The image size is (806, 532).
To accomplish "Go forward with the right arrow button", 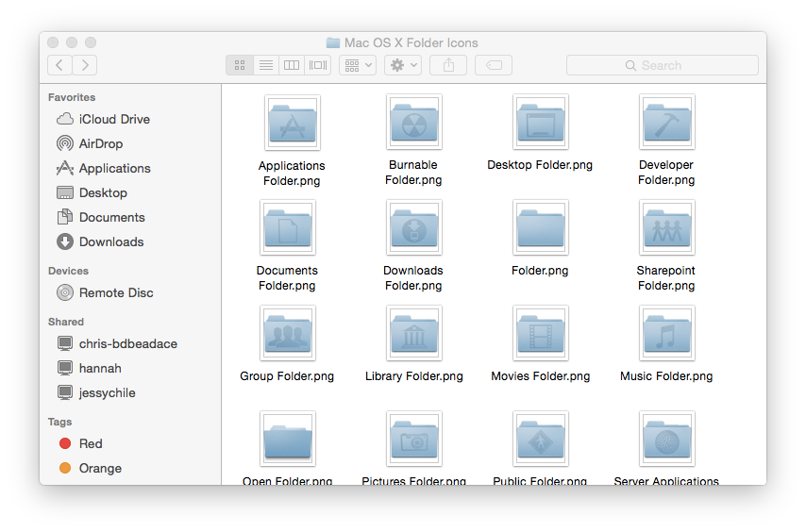I will tap(85, 65).
